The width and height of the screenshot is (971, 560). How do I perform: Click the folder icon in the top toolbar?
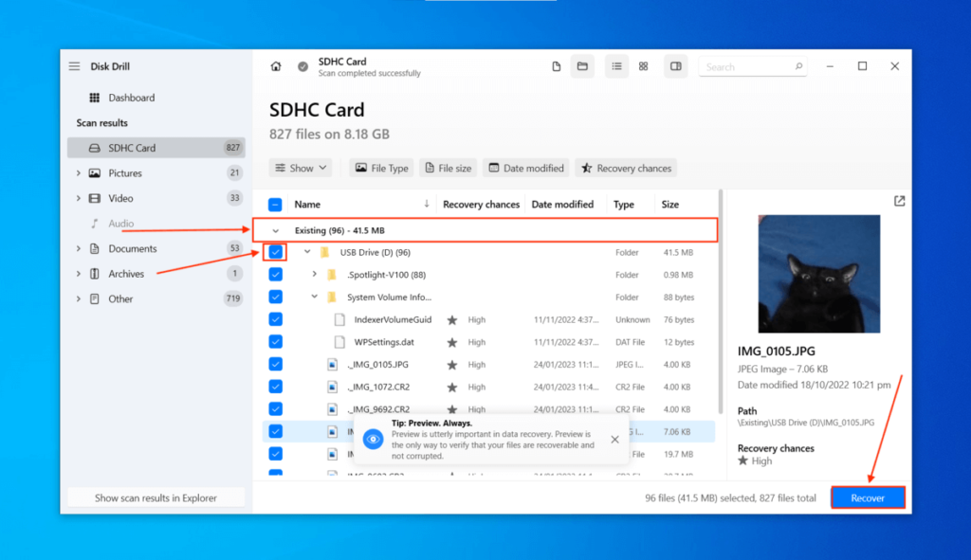click(x=582, y=66)
